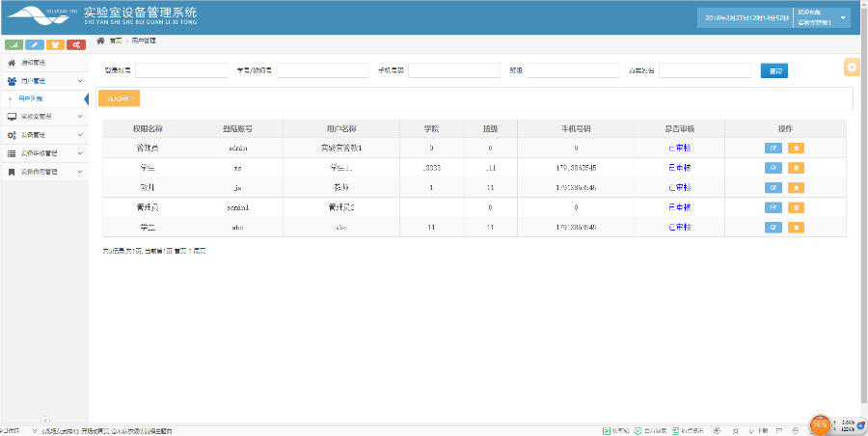
Task: Click the orange users shortcut button
Action: 55,44
